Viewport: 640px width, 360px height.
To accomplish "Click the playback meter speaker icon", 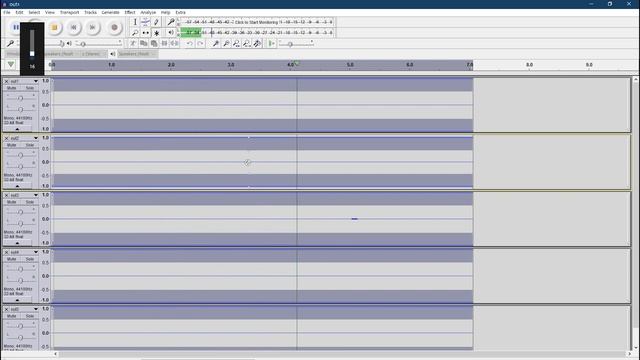I will [171, 33].
